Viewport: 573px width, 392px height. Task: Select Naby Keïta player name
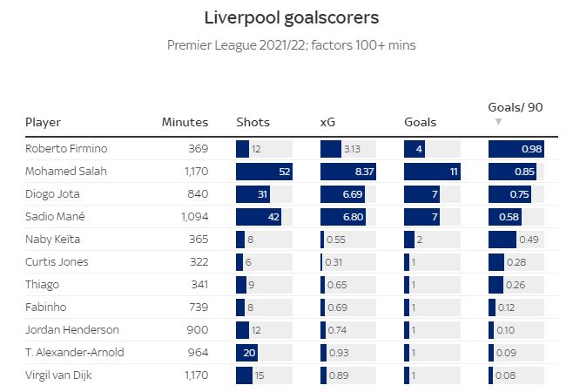(x=52, y=240)
